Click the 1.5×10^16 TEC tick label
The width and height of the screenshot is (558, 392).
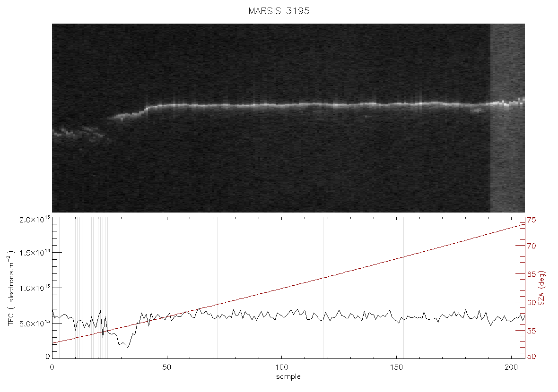click(35, 252)
